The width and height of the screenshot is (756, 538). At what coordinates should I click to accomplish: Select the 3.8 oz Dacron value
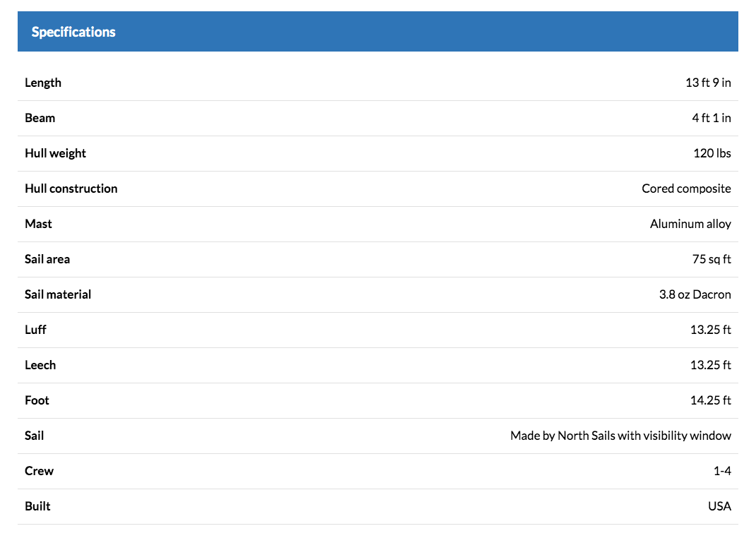pos(695,294)
